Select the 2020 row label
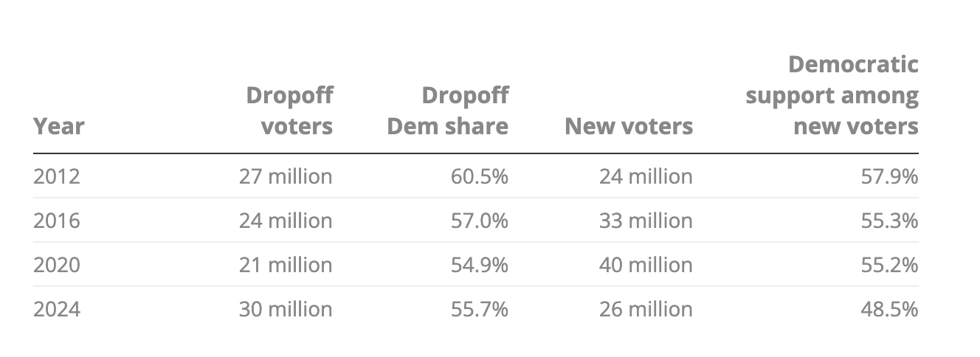This screenshot has height=357, width=980. tap(57, 265)
